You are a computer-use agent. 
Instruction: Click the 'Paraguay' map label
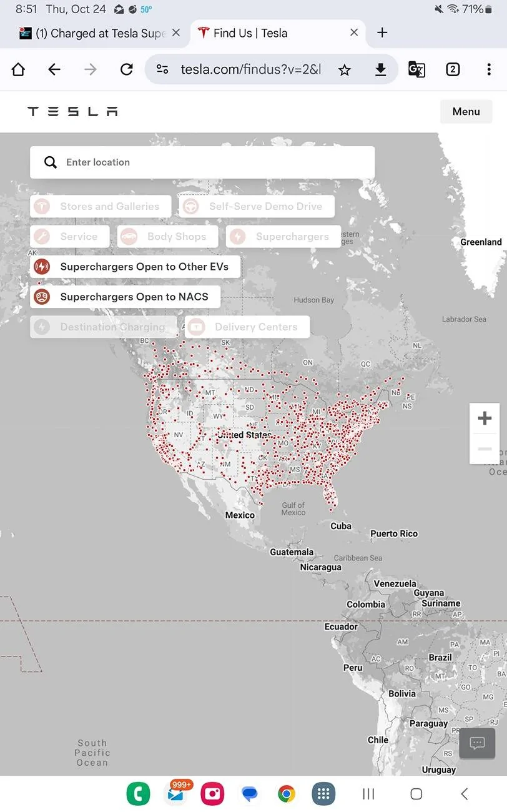click(428, 724)
